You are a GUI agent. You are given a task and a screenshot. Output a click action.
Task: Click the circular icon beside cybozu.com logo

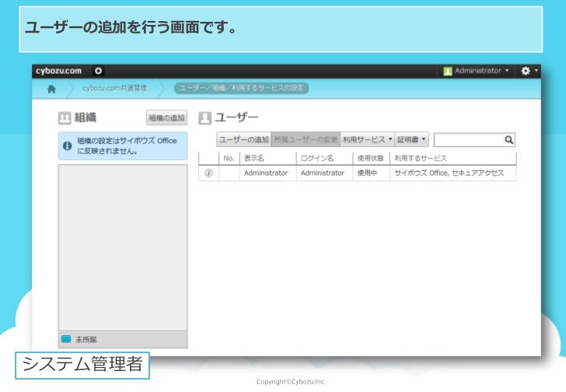coord(98,71)
